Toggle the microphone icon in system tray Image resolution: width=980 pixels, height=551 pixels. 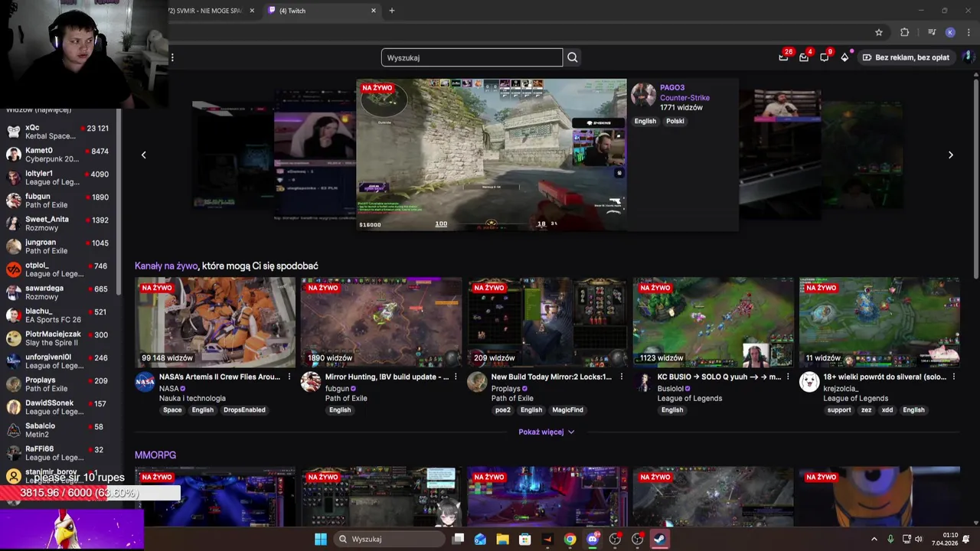[x=890, y=539]
